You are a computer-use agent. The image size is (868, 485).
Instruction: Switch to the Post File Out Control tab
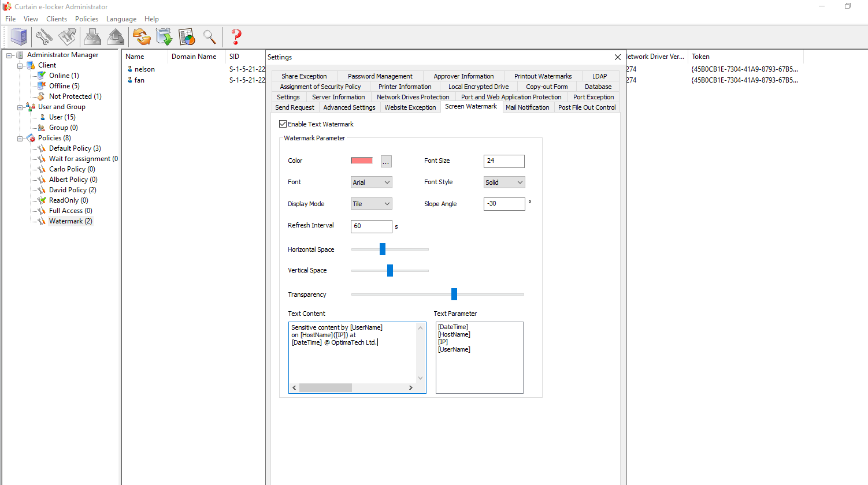pyautogui.click(x=587, y=107)
